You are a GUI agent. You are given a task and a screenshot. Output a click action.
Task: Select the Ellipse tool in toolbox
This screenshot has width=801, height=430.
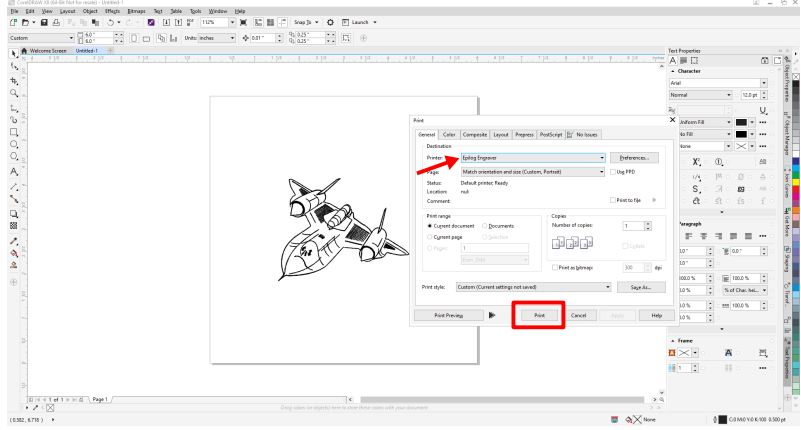tap(14, 145)
